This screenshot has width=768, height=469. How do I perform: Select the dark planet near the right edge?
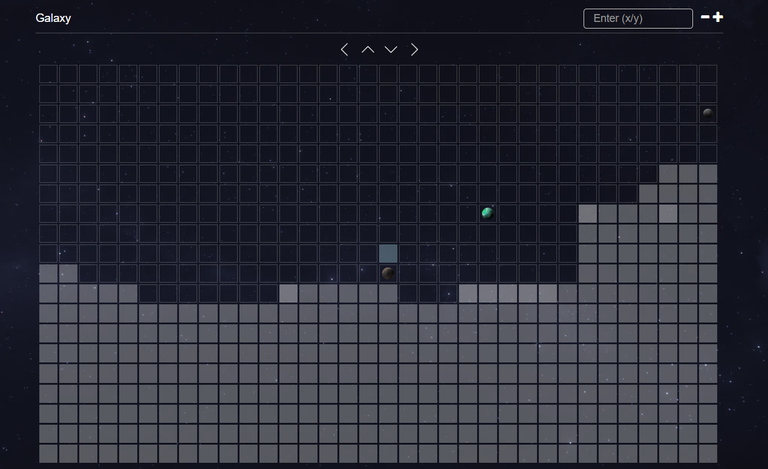(708, 114)
